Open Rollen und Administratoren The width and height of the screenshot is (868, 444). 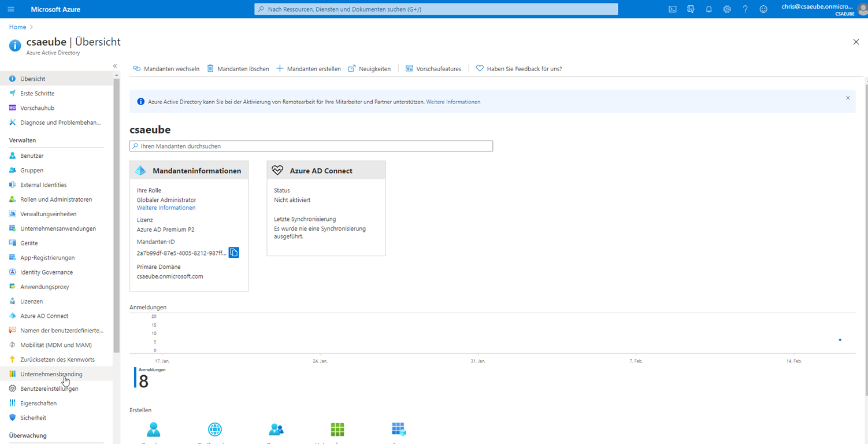(56, 199)
